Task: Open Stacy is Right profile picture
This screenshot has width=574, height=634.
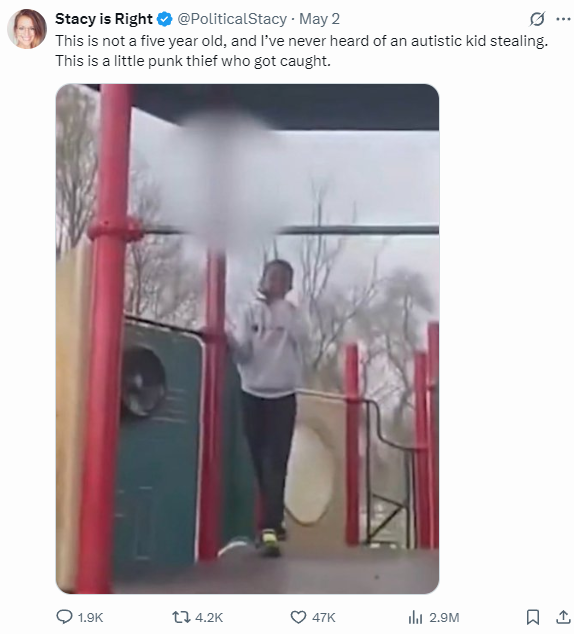Action: tap(27, 29)
